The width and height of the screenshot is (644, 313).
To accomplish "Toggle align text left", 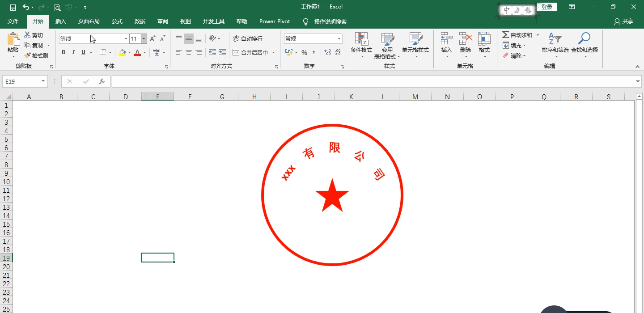I will [x=179, y=52].
